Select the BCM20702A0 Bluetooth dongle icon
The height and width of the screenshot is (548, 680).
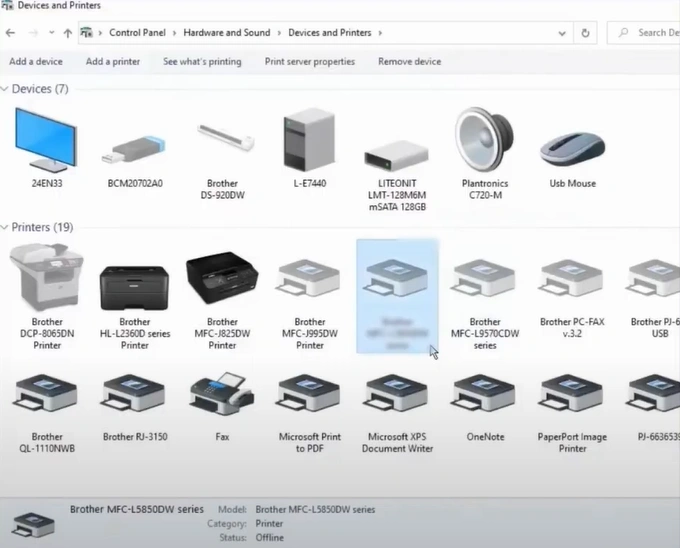(134, 150)
